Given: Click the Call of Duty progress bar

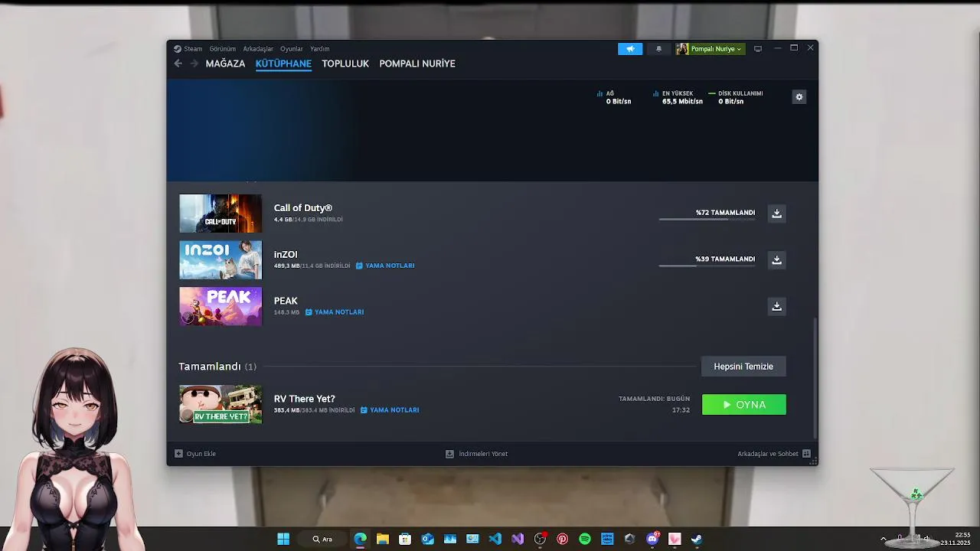Looking at the screenshot, I should click(x=707, y=220).
